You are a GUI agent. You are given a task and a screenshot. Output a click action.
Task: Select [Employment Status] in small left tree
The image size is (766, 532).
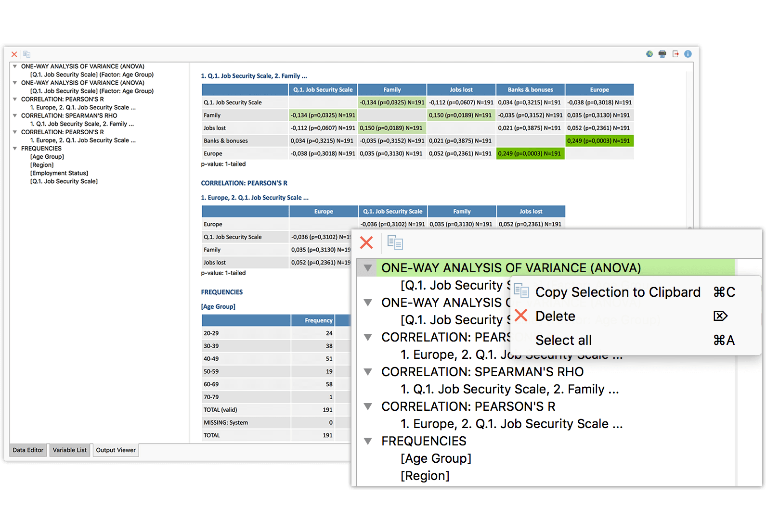pos(59,173)
